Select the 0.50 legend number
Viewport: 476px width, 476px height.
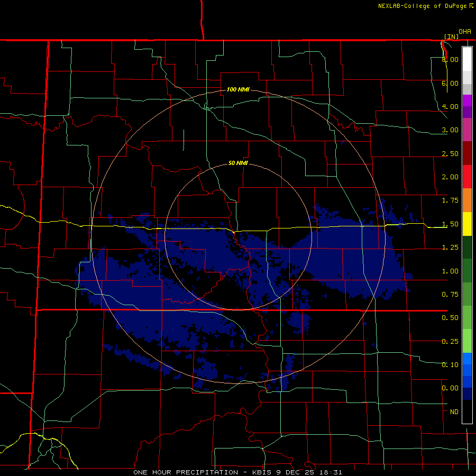[x=450, y=318]
